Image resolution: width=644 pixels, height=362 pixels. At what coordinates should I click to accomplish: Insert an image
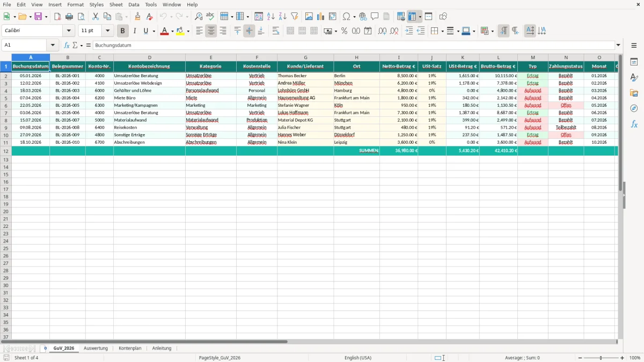309,17
